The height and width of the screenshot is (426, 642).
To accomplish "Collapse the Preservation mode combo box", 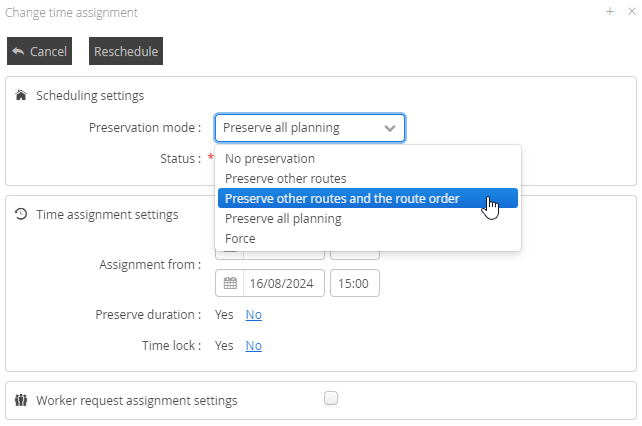I will [309, 128].
